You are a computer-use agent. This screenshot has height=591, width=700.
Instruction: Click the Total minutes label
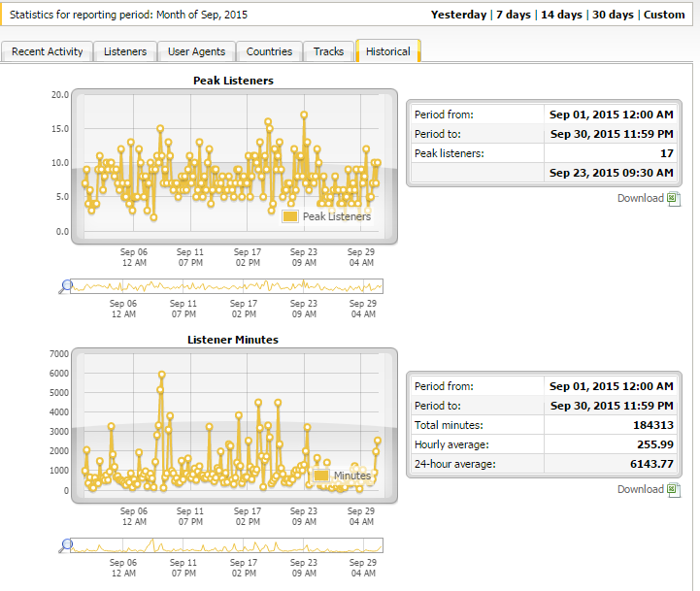coord(449,425)
